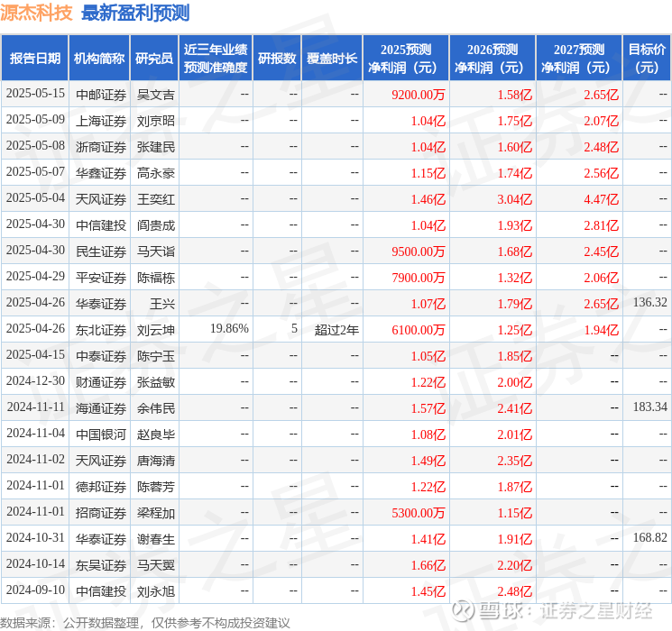Click the target price 168.82
The image size is (672, 631).
click(x=649, y=537)
